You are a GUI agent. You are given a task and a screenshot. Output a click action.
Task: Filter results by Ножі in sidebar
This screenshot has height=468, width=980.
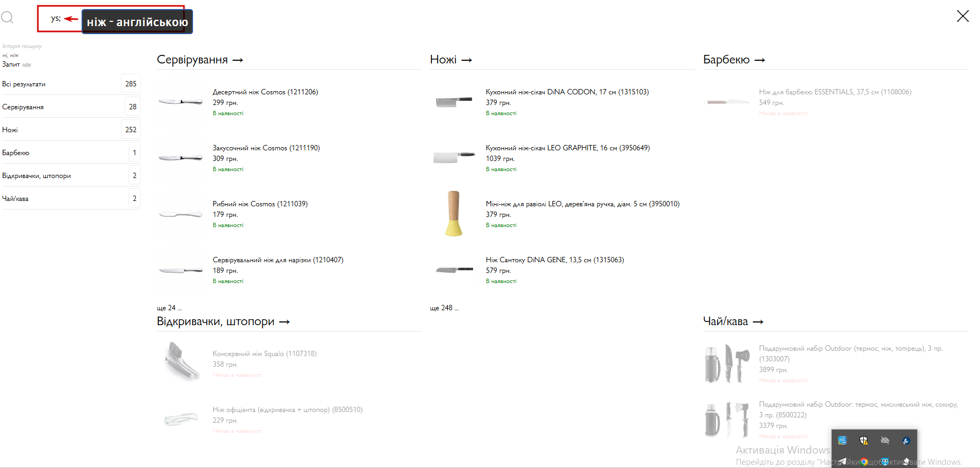(71, 130)
